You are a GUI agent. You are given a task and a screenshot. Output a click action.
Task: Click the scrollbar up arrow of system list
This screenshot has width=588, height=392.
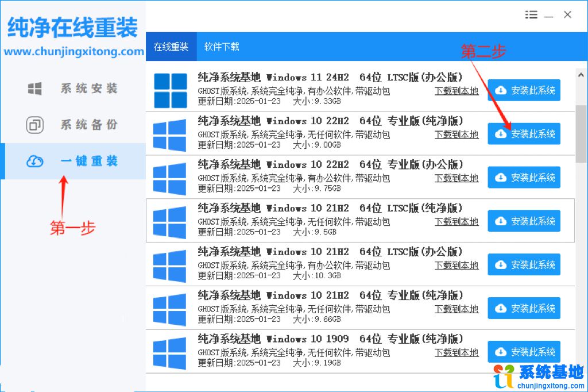pos(581,75)
